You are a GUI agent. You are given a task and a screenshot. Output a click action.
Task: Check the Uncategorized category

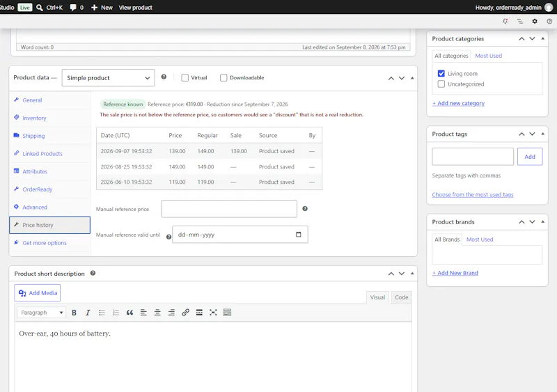coord(441,84)
